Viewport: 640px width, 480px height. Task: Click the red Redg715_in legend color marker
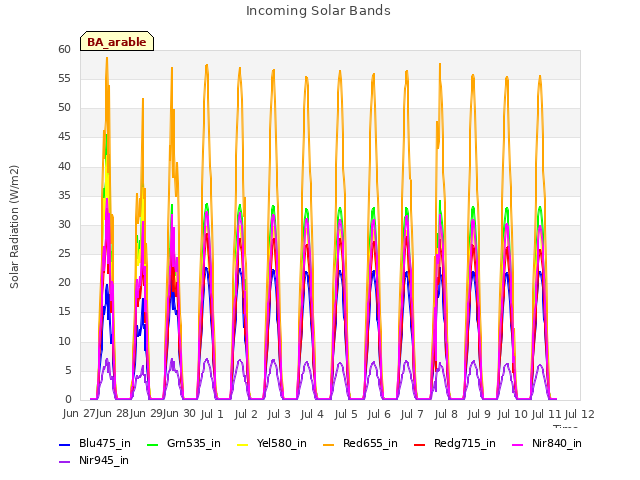click(x=419, y=444)
